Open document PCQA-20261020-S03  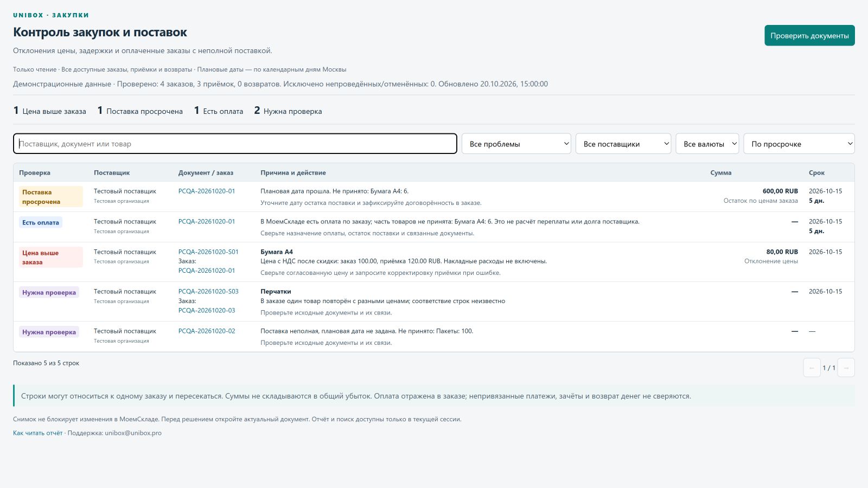(x=208, y=291)
